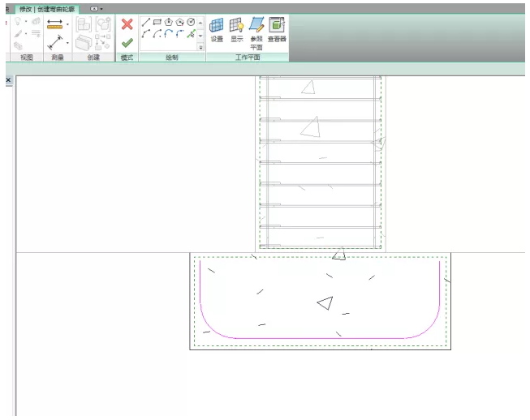This screenshot has height=420, width=530.
Task: Select the inscribed polygon draw tool
Action: (168, 22)
